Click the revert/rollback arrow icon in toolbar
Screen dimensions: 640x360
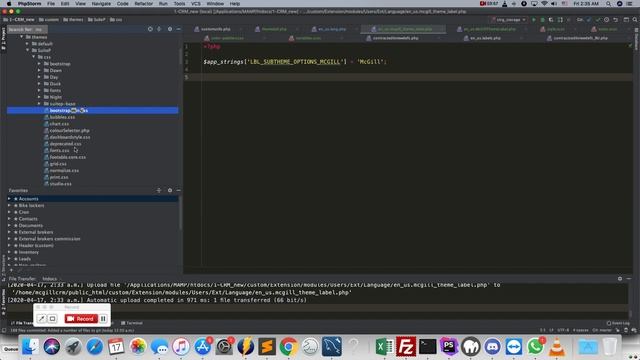[616, 20]
